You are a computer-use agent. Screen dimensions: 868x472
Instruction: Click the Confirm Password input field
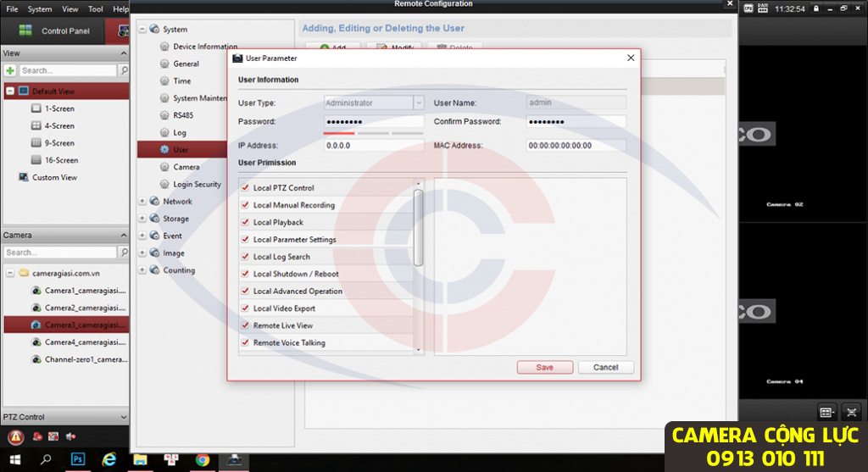click(x=576, y=122)
